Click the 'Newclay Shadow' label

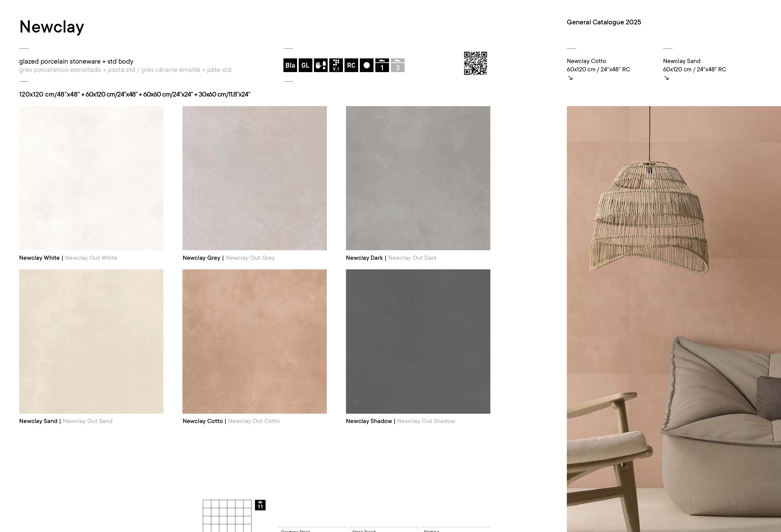(x=369, y=421)
